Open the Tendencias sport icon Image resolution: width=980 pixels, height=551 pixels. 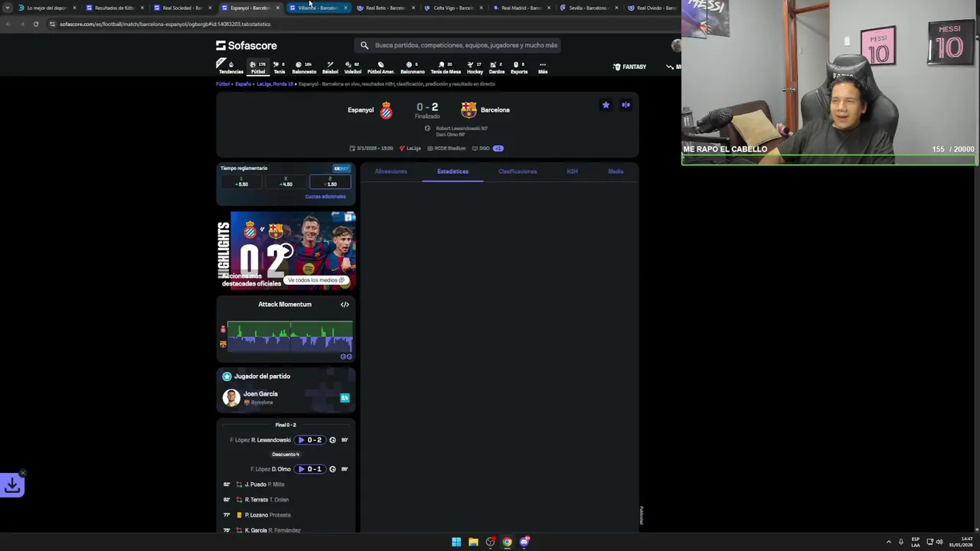(230, 67)
